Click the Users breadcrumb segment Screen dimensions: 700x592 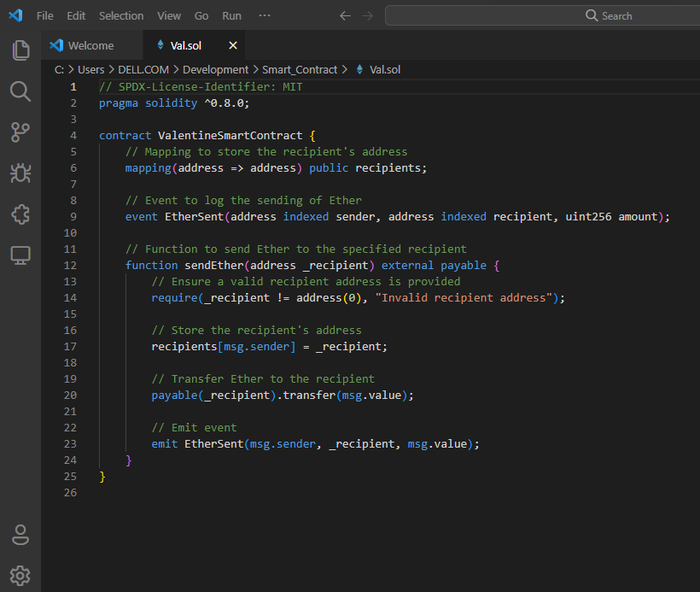pos(91,70)
